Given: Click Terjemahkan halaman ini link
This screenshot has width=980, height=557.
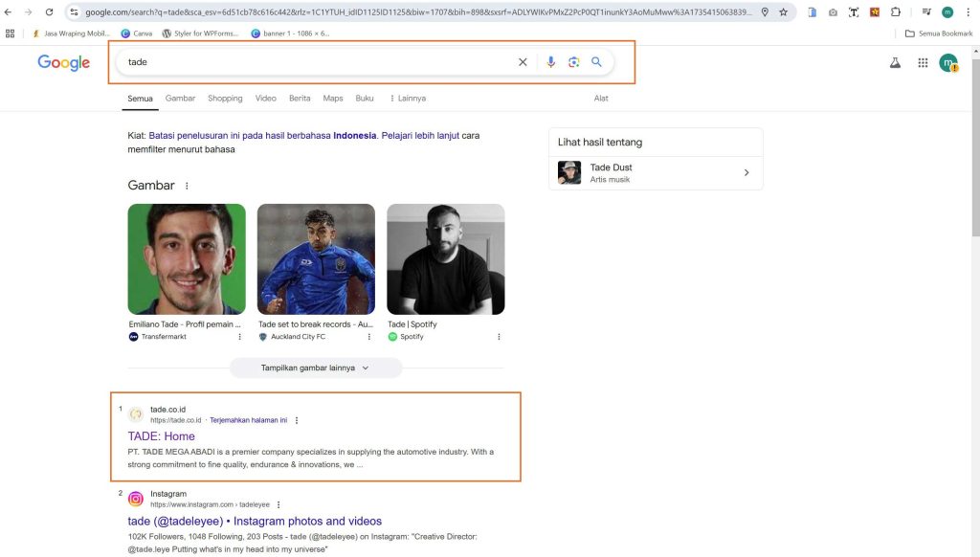Looking at the screenshot, I should pyautogui.click(x=248, y=420).
